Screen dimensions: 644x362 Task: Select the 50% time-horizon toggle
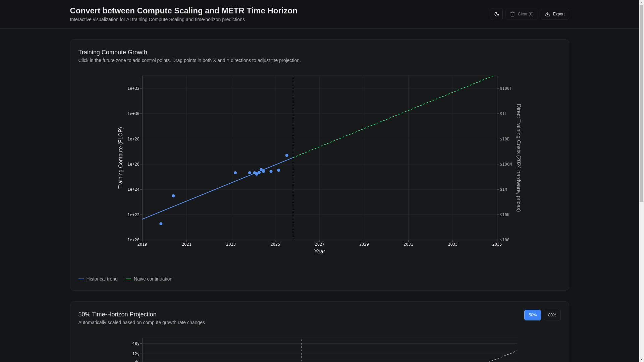[532, 315]
